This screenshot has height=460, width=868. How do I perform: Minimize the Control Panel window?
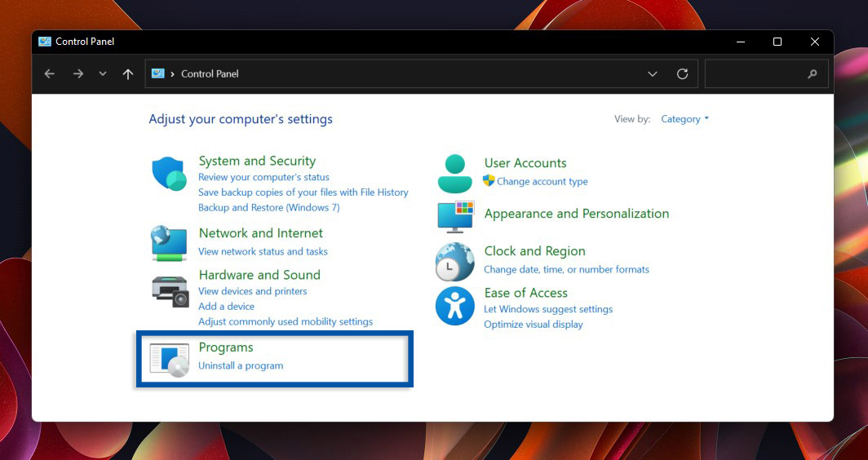click(x=740, y=42)
